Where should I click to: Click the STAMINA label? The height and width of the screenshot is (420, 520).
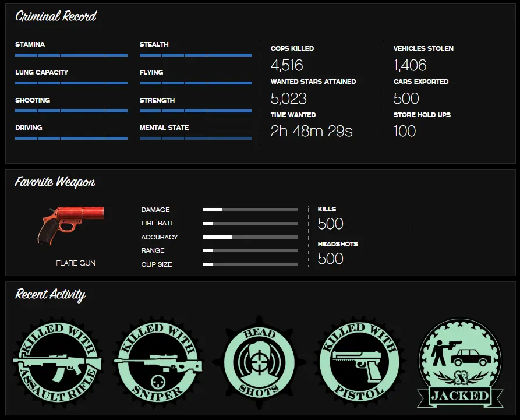pos(30,44)
